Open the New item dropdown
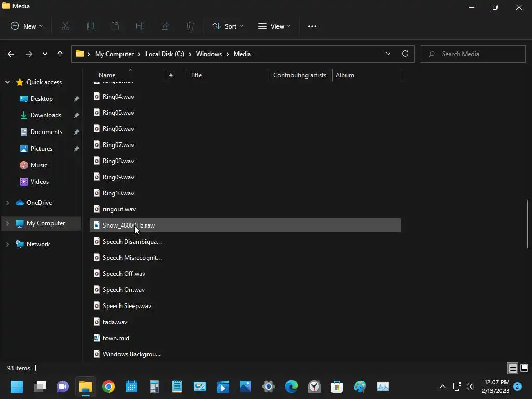 [27, 26]
